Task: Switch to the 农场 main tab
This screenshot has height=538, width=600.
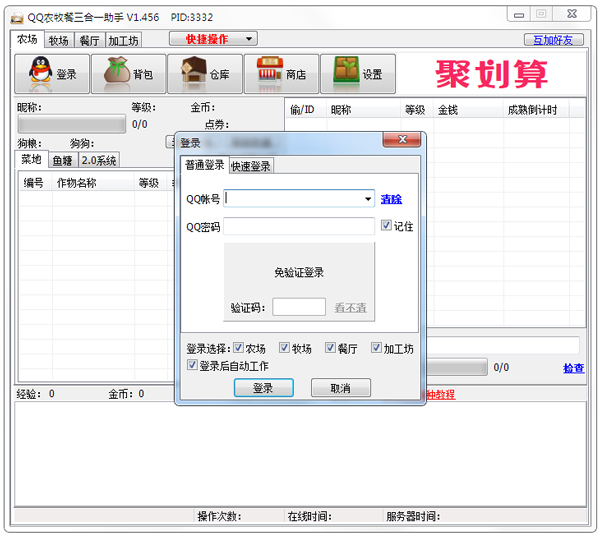Action: point(27,39)
